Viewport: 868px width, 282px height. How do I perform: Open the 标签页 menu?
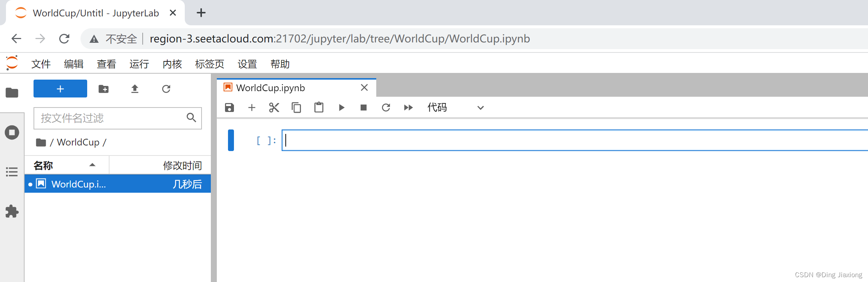210,64
